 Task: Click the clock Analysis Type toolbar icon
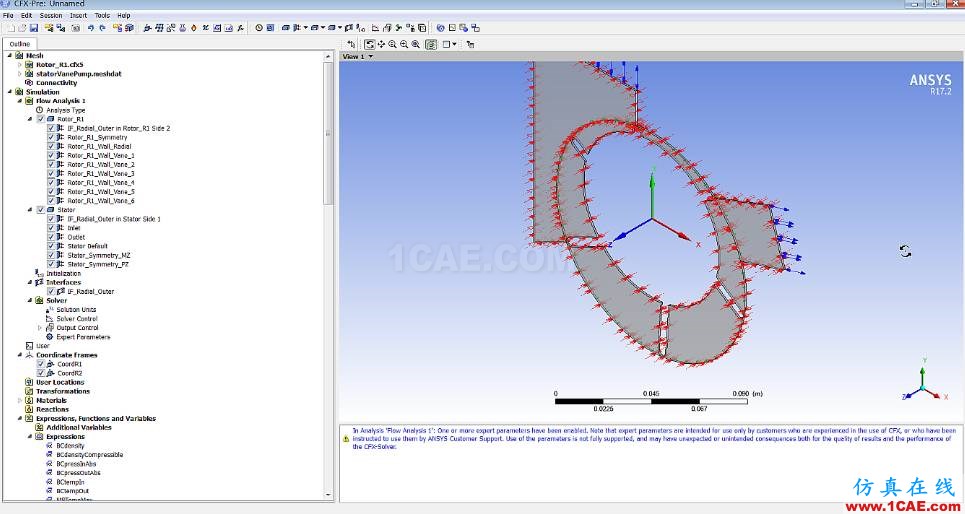pos(259,28)
